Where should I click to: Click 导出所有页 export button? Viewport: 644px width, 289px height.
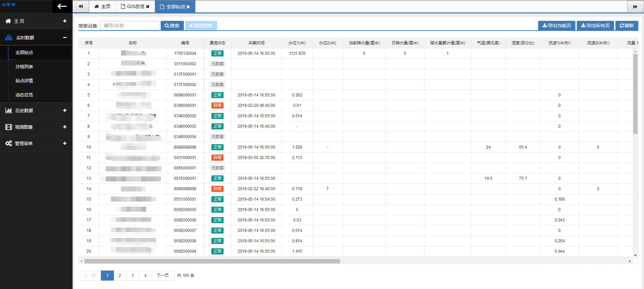(x=595, y=26)
